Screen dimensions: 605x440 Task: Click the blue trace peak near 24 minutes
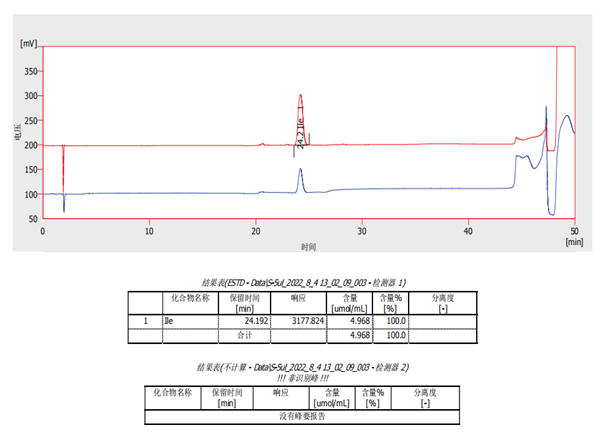pos(300,169)
